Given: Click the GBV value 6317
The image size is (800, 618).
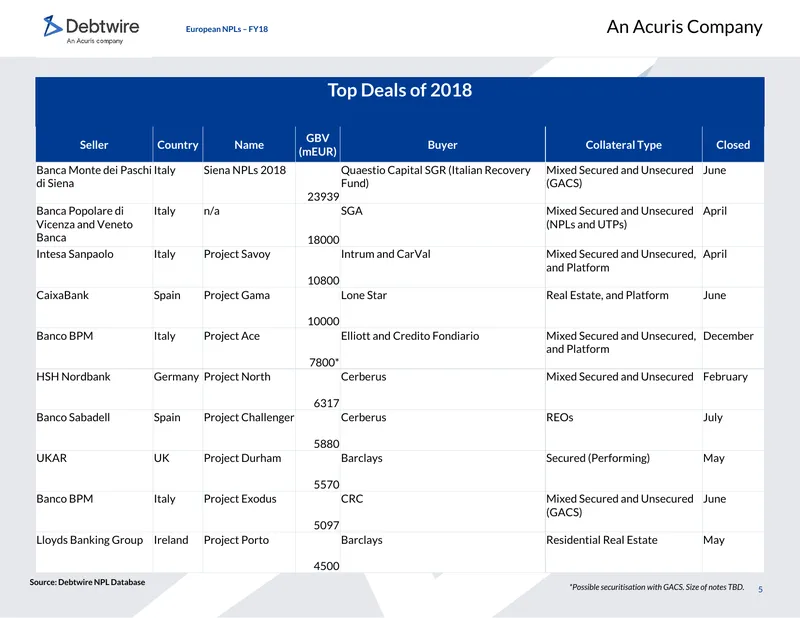Looking at the screenshot, I should tap(326, 403).
